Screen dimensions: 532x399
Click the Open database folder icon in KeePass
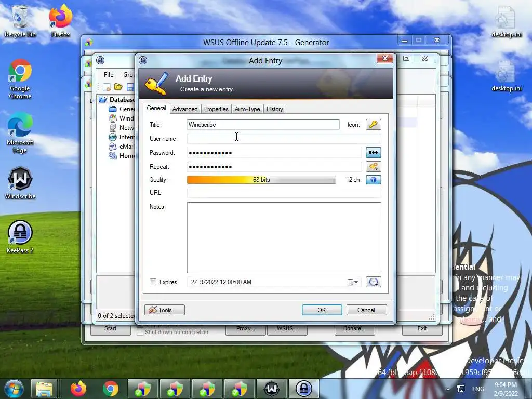[x=118, y=87]
